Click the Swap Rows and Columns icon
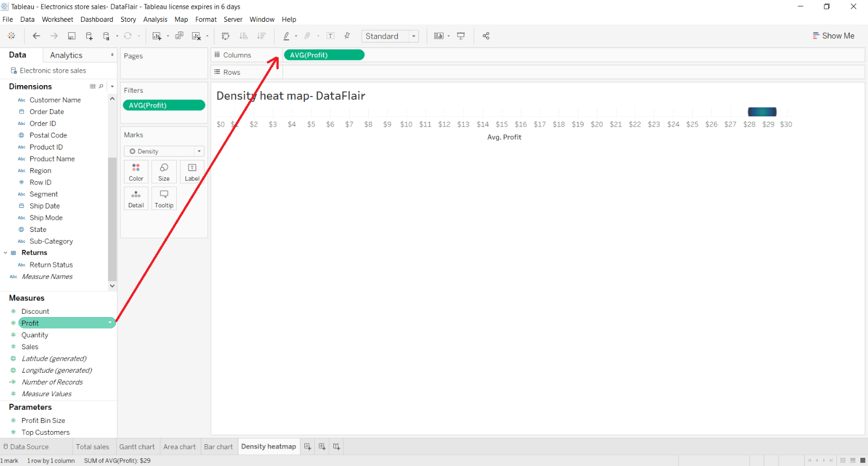This screenshot has width=868, height=466. tap(225, 36)
